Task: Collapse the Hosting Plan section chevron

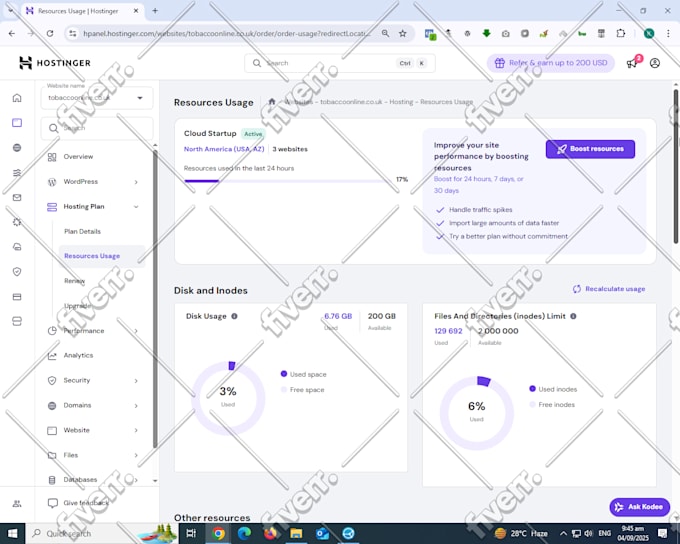Action: 136,207
